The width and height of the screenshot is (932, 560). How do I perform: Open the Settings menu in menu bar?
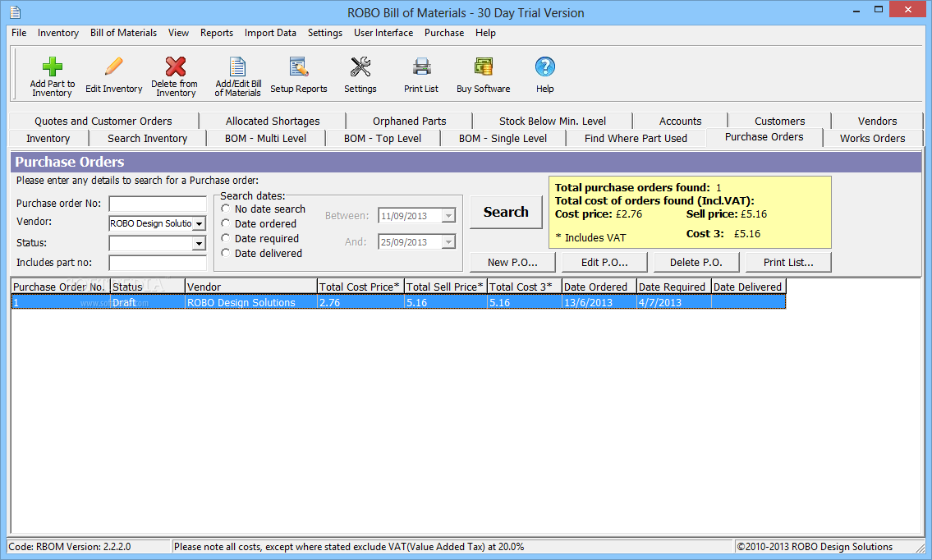(x=325, y=33)
